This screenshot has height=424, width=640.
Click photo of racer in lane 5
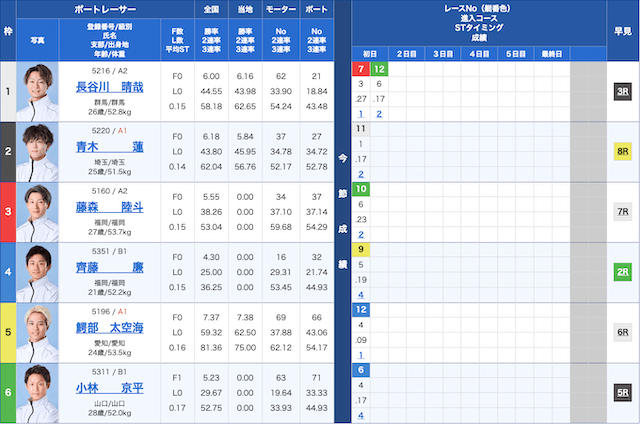pyautogui.click(x=38, y=332)
